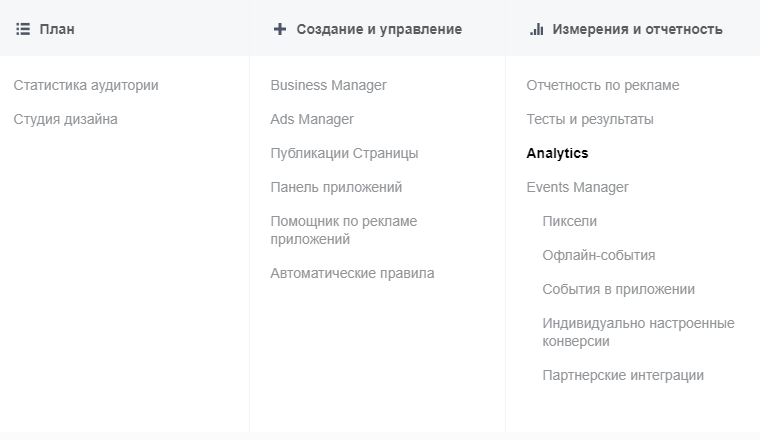760x440 pixels.
Task: Click the list icon beside План
Action: (22, 29)
